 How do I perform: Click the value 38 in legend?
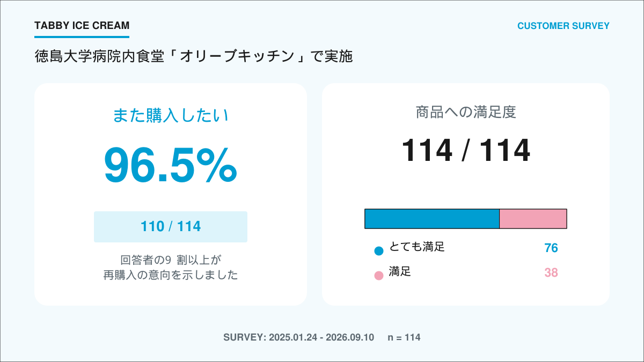[551, 272]
